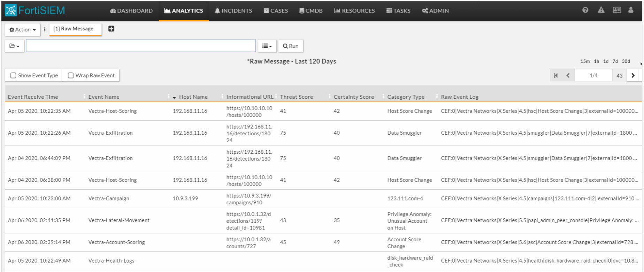644x272 pixels.
Task: Expand the folder load query dropdown
Action: click(14, 46)
